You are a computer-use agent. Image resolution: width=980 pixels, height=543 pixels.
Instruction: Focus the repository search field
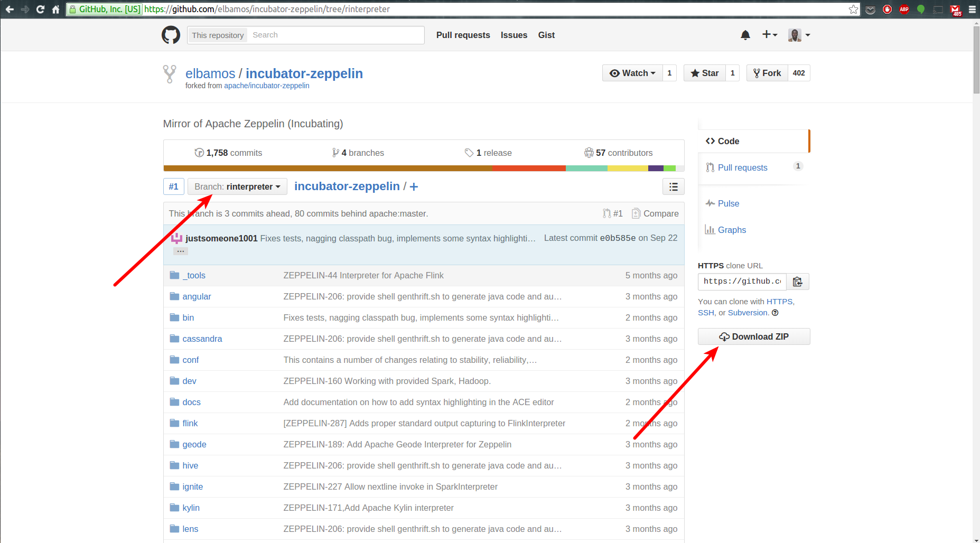pos(336,35)
